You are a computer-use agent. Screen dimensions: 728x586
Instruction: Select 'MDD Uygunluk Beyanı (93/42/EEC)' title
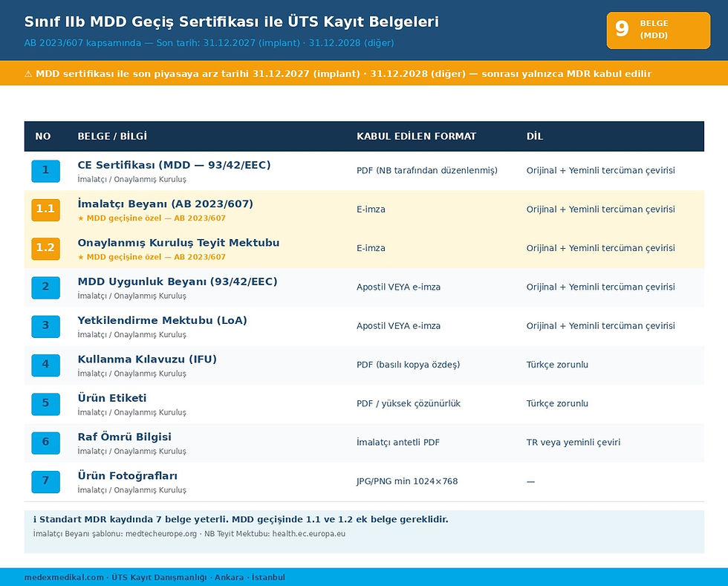point(178,281)
